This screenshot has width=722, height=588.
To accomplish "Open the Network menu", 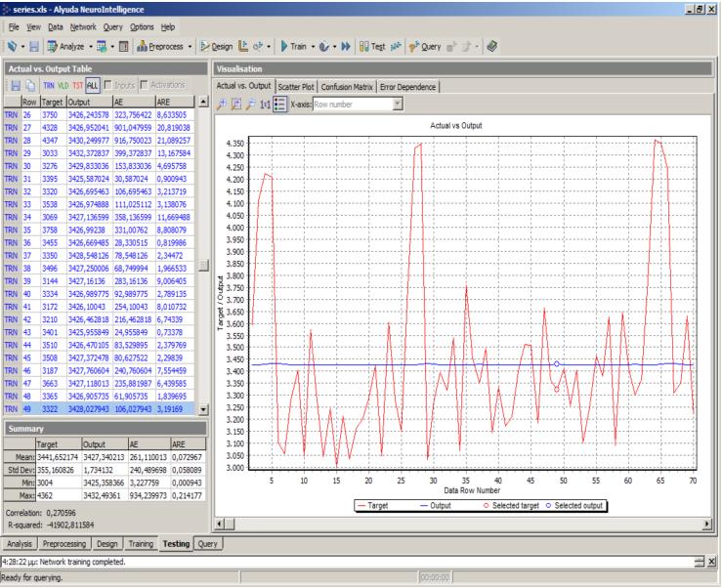I will [83, 27].
